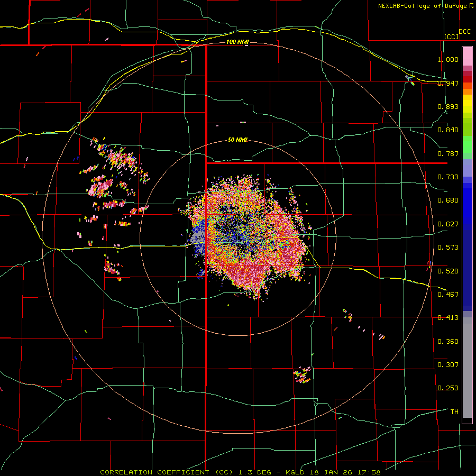Click the NEXLAB-College of DuPage credit text
Image resolution: width=476 pixels, height=476 pixels.
(422, 6)
